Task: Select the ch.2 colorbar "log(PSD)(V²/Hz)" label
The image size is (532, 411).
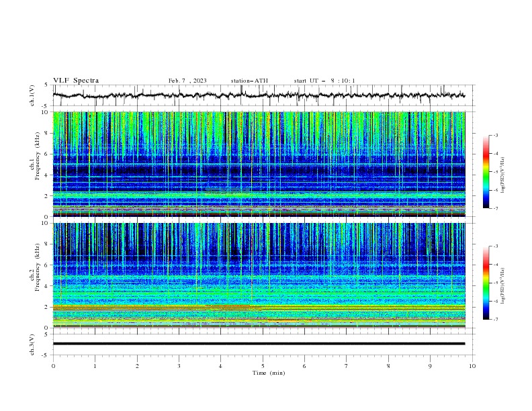Action: pos(503,285)
